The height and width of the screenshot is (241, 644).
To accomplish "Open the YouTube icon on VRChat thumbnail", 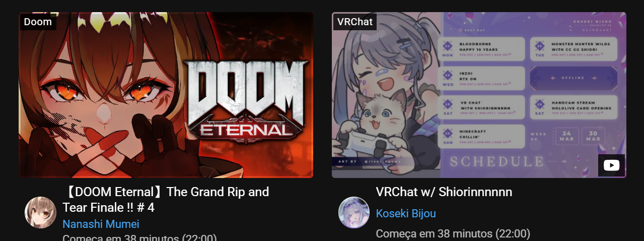I will [611, 165].
